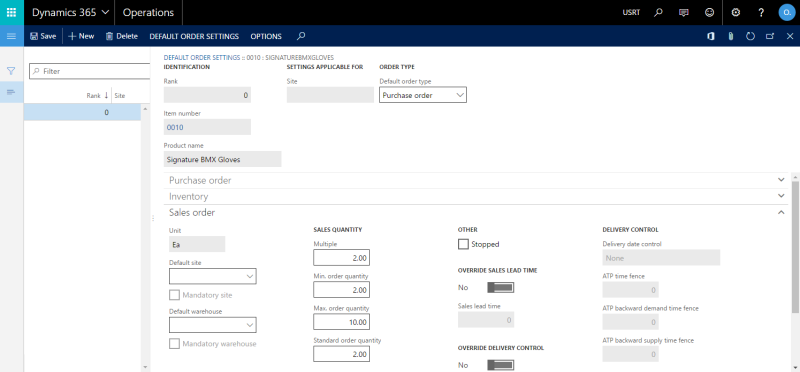Open the item number 0010 link
800x372 pixels.
click(175, 128)
